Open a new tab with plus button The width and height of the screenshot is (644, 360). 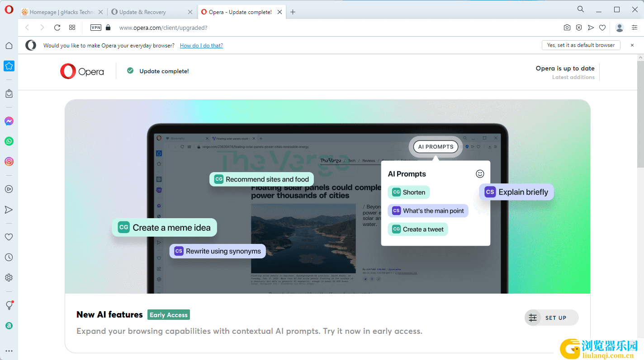(293, 12)
